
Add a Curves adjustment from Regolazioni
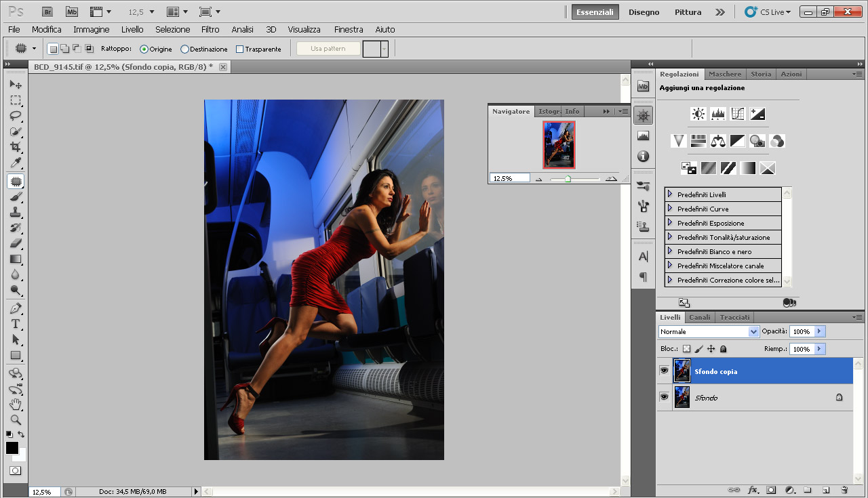pyautogui.click(x=738, y=114)
